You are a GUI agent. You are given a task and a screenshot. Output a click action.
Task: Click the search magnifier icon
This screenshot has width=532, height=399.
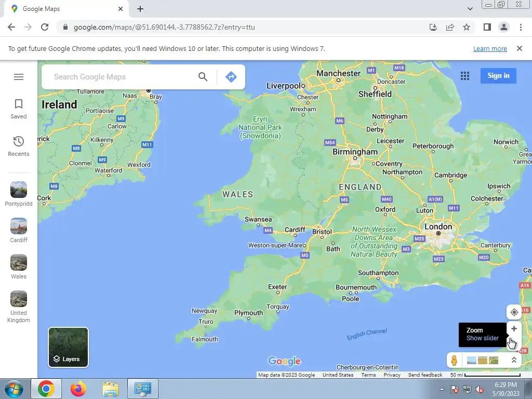pyautogui.click(x=203, y=77)
